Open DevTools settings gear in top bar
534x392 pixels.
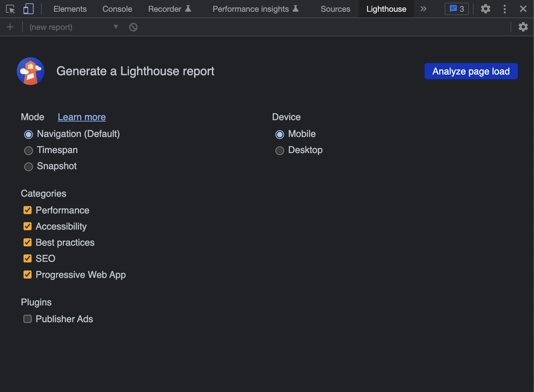(485, 9)
